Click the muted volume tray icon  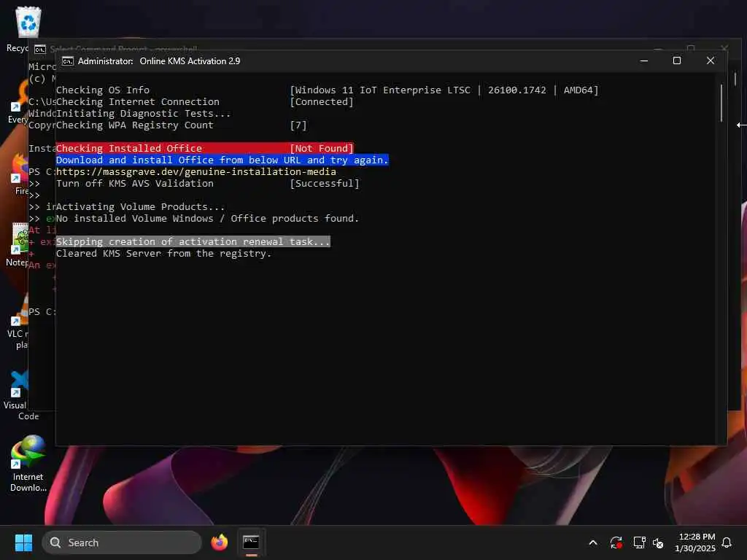(x=658, y=542)
